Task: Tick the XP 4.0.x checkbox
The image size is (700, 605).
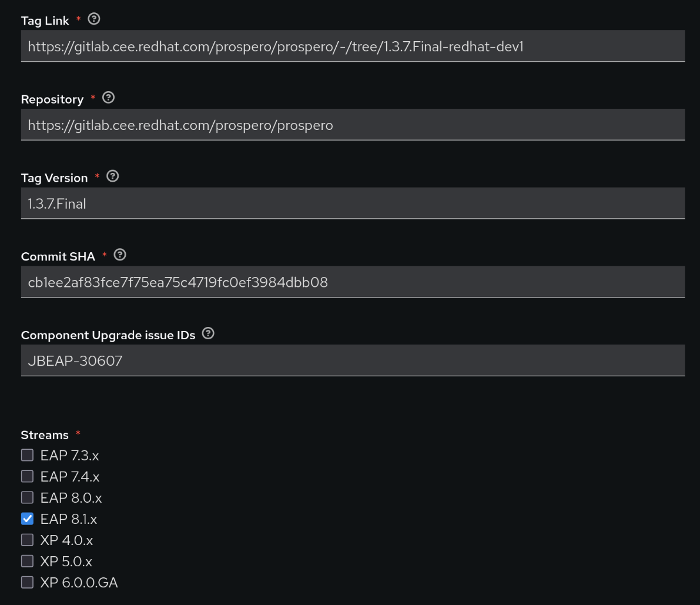Action: (x=27, y=540)
